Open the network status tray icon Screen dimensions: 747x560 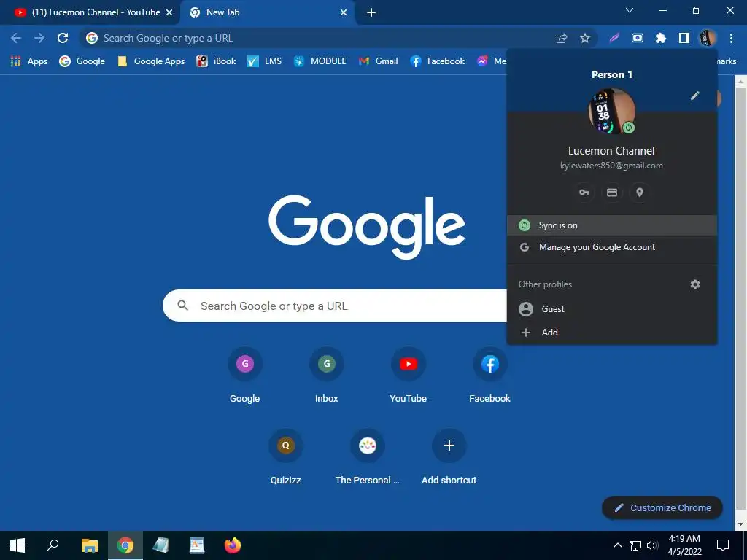tap(635, 545)
